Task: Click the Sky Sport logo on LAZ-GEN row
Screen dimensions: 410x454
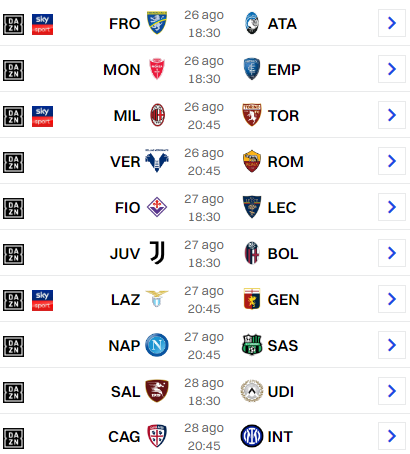Action: (x=42, y=300)
